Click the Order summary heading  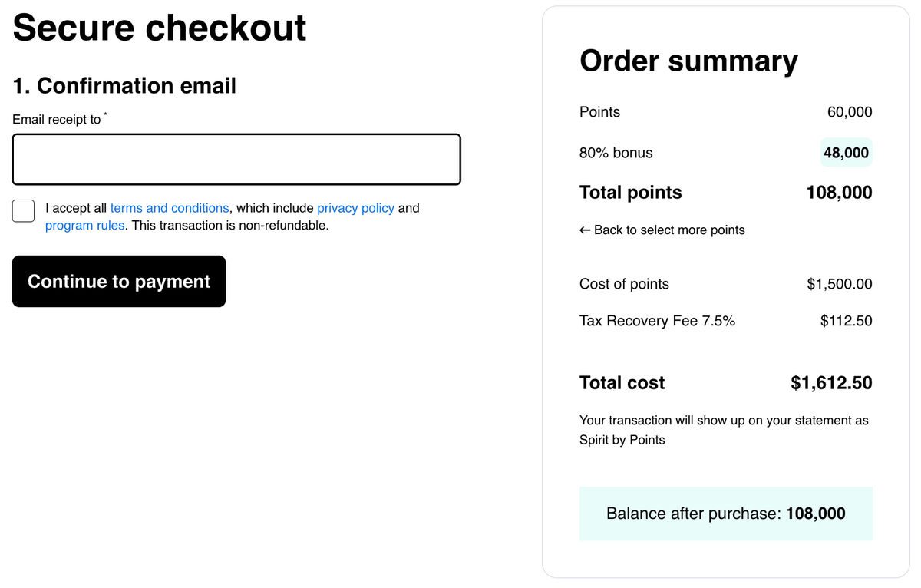point(688,60)
